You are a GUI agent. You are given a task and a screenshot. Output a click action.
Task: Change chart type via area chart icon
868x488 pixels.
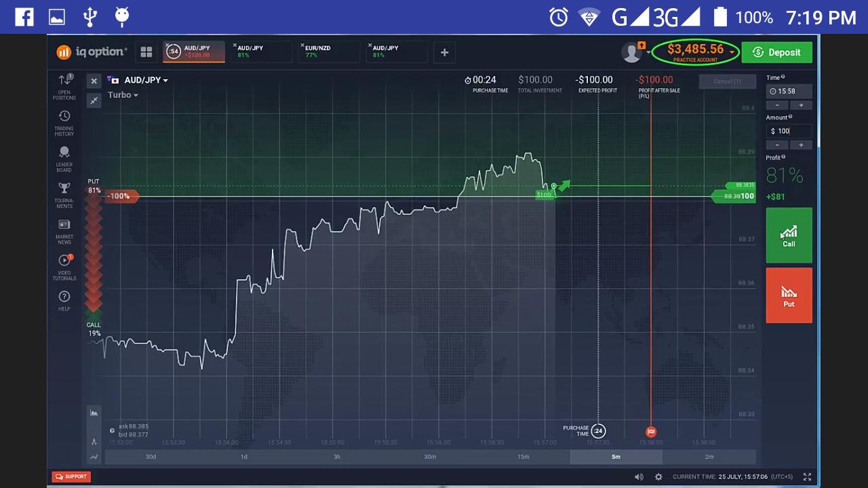pos(94,412)
